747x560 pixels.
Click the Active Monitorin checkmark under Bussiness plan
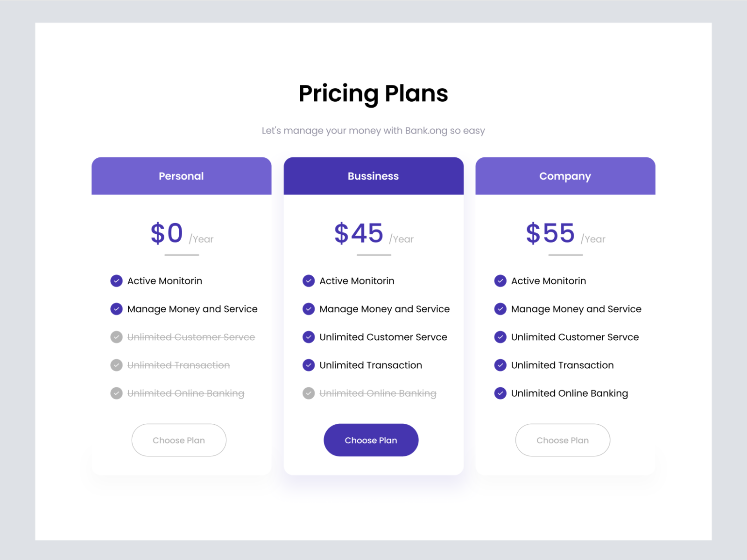pos(309,280)
